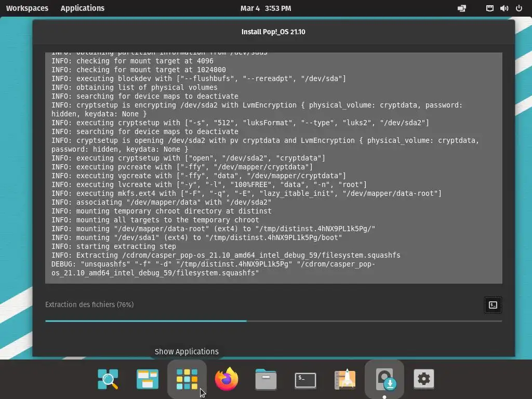This screenshot has height=399, width=532.
Task: Click 'Extracting /cdrom/casper_pop-os' log line
Action: click(226, 255)
